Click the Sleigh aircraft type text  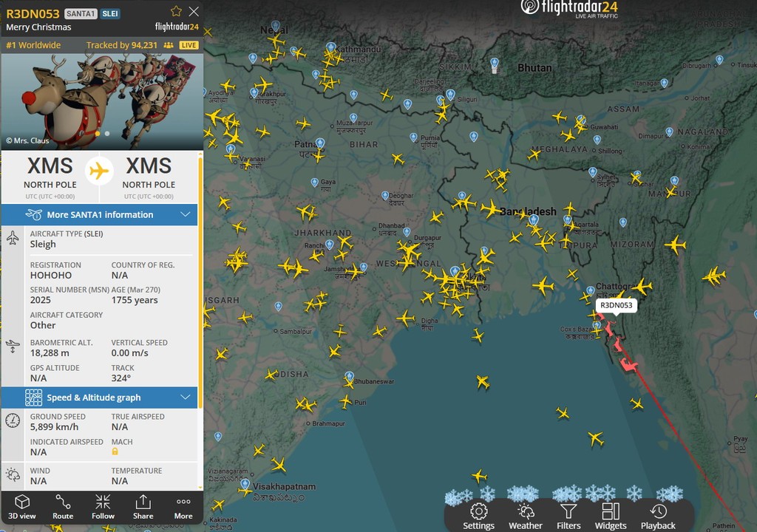click(x=43, y=245)
